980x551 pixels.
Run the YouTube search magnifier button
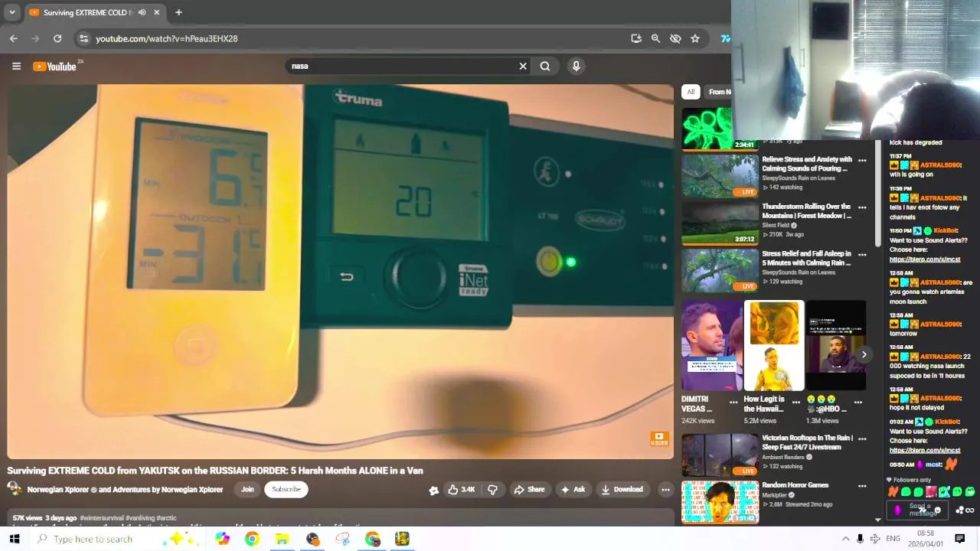pyautogui.click(x=545, y=66)
